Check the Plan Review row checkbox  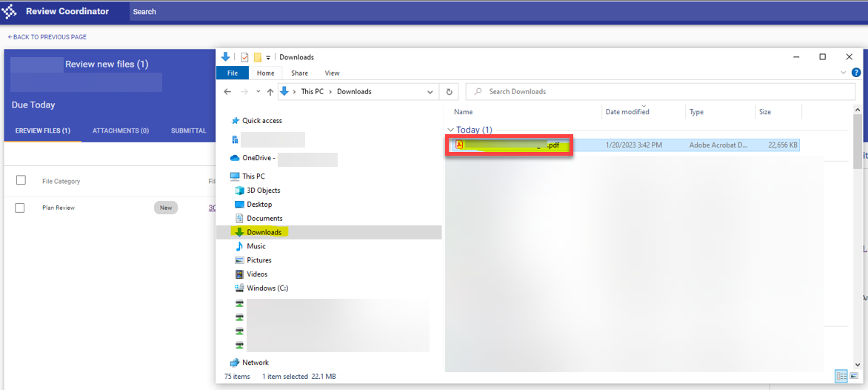21,208
